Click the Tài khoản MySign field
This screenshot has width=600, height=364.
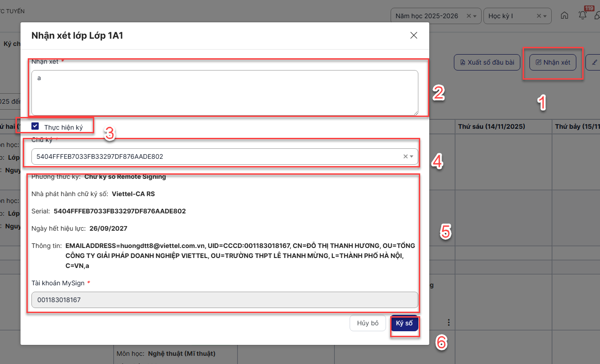tap(224, 300)
